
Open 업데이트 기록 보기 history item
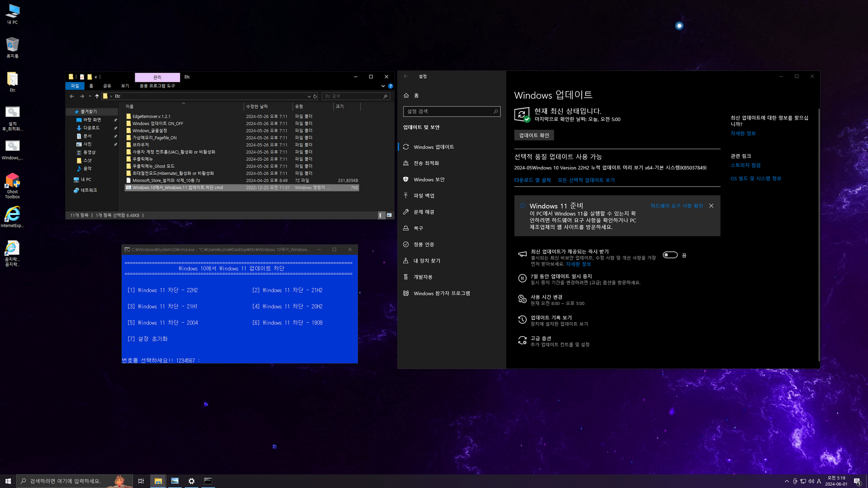click(551, 318)
